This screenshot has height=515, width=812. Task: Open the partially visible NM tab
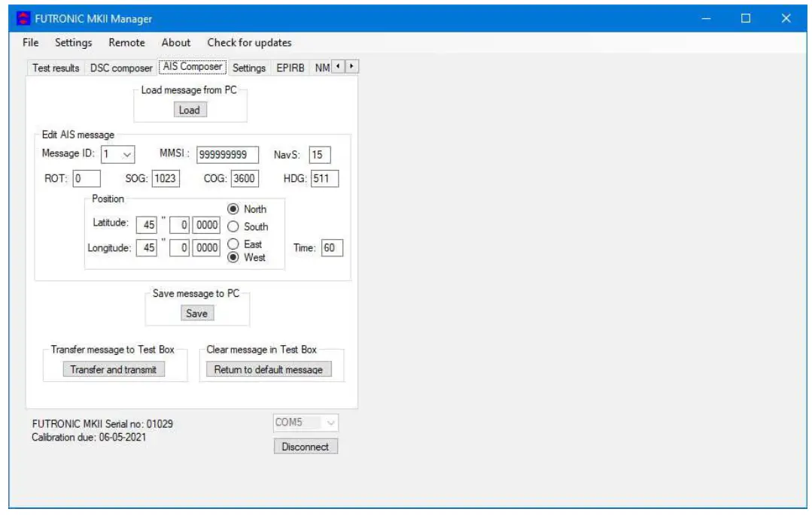coord(321,68)
